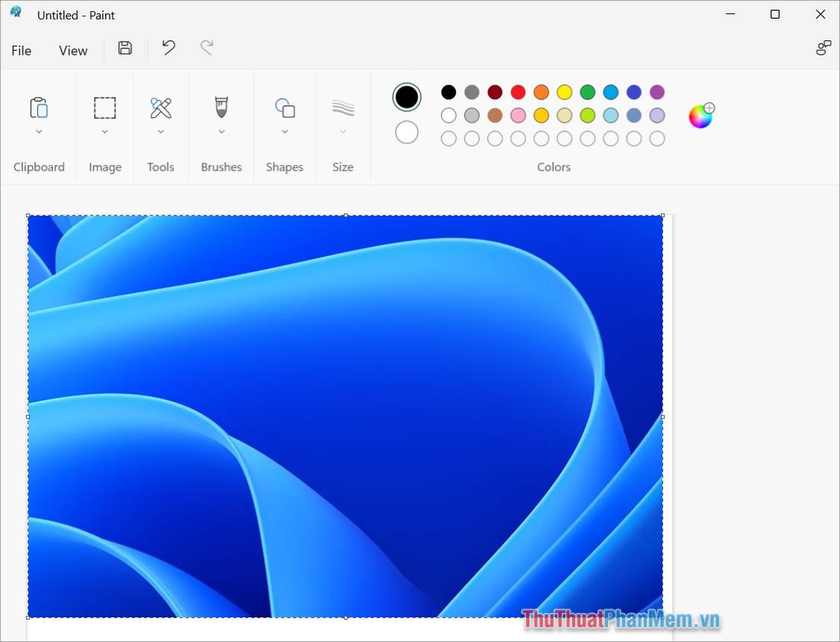Click the Size stroke-thickness icon
Image resolution: width=840 pixels, height=642 pixels.
[342, 110]
